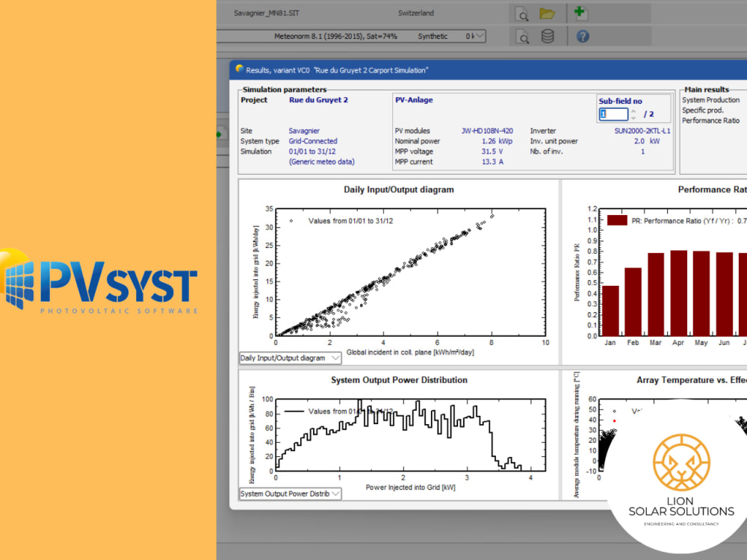
Task: Open help via the blue question mark icon
Action: tap(582, 35)
